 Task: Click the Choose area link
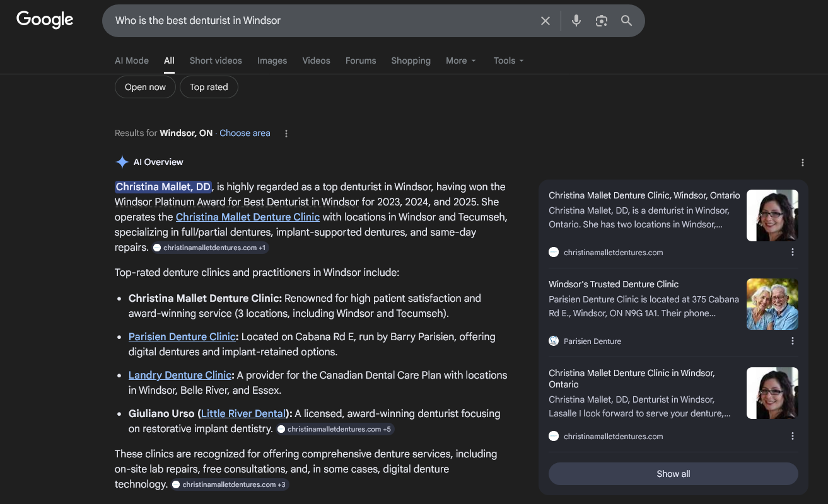tap(245, 134)
